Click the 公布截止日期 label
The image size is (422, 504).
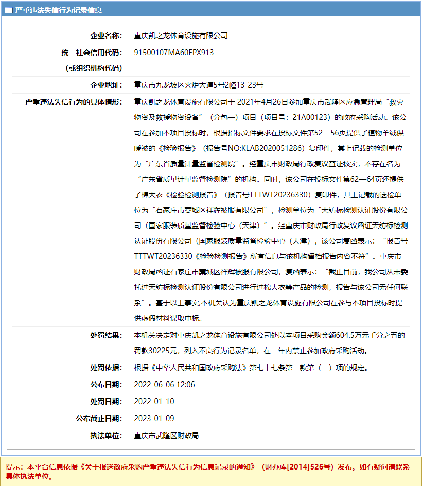tap(99, 419)
